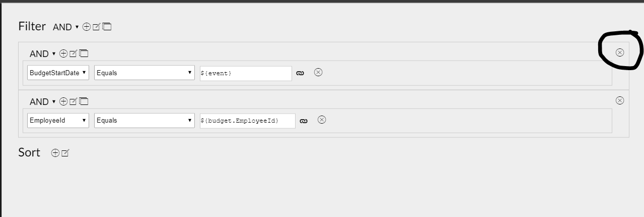Open the edit icon next to Sort

[x=65, y=153]
